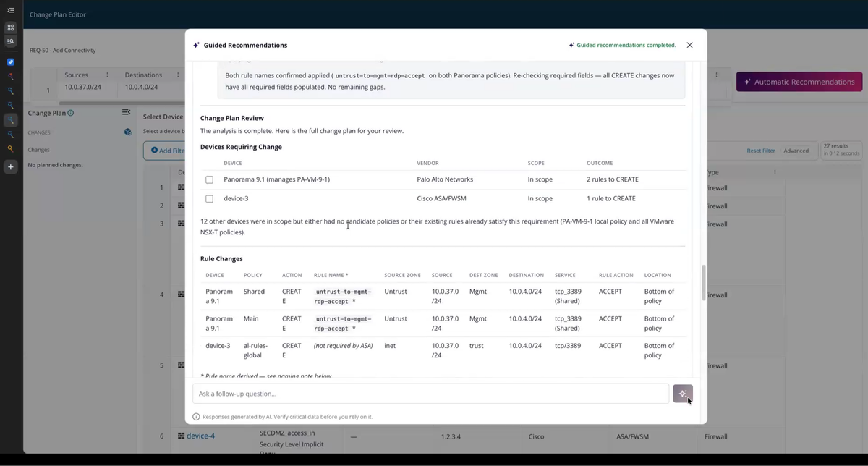Click the device icon in row 5

click(182, 365)
